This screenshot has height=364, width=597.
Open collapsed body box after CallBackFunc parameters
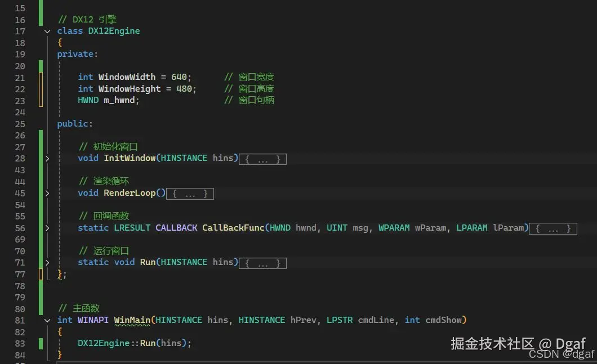click(x=553, y=228)
